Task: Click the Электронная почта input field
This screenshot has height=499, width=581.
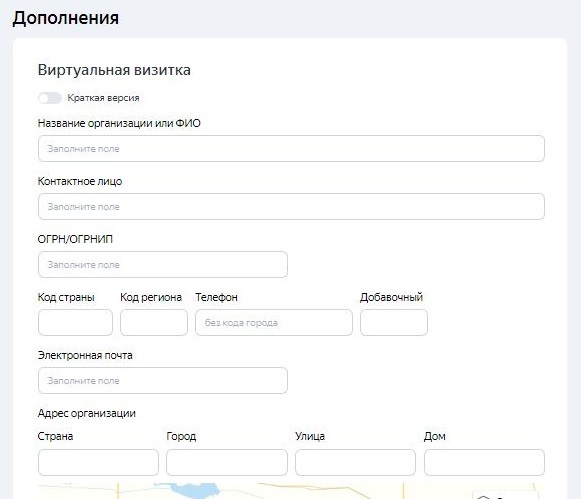Action: click(x=163, y=380)
